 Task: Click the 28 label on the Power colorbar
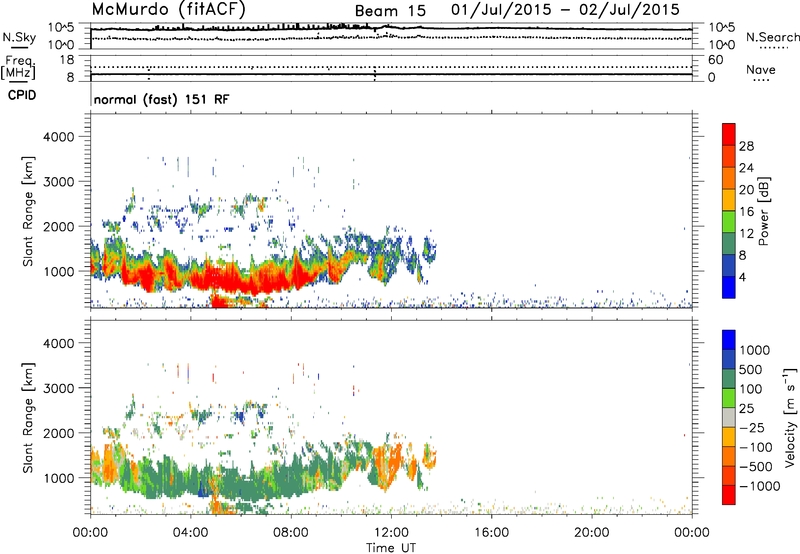(x=746, y=146)
